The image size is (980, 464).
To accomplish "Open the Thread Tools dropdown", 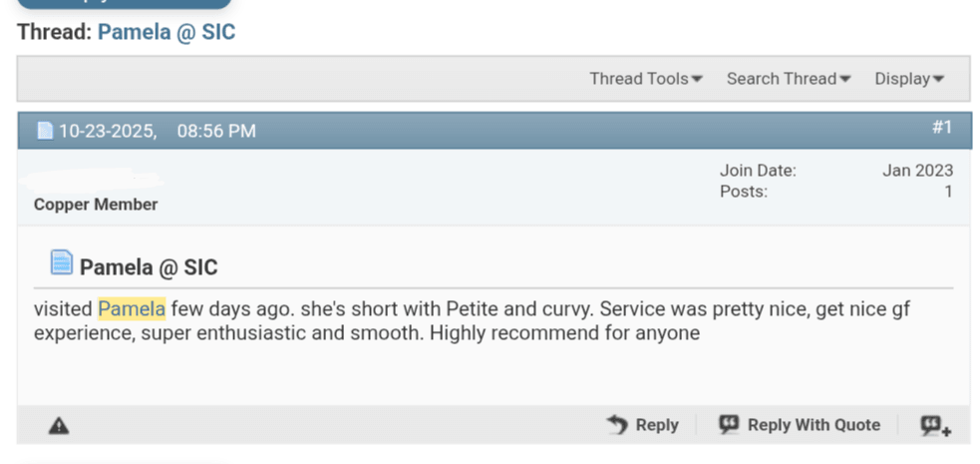I will (x=645, y=79).
